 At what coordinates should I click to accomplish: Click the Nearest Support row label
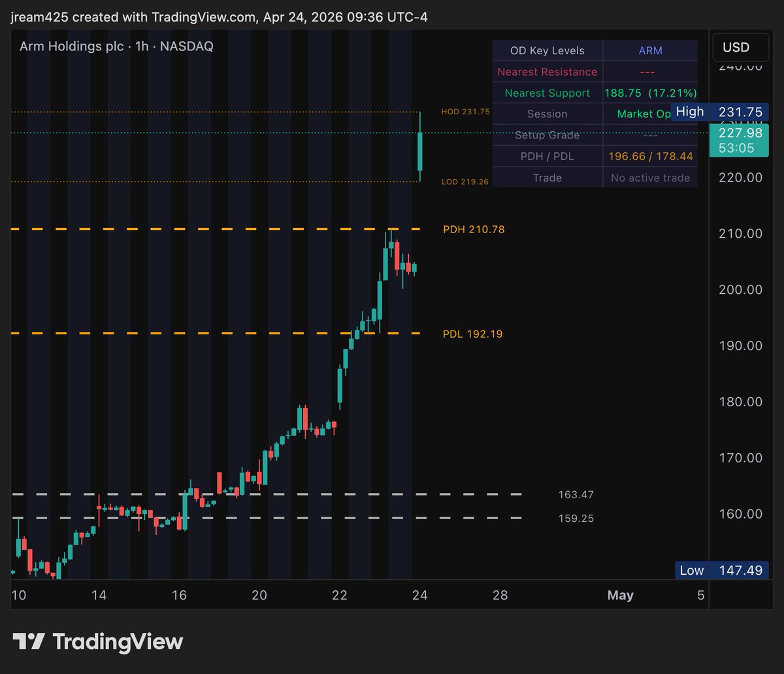pyautogui.click(x=547, y=93)
